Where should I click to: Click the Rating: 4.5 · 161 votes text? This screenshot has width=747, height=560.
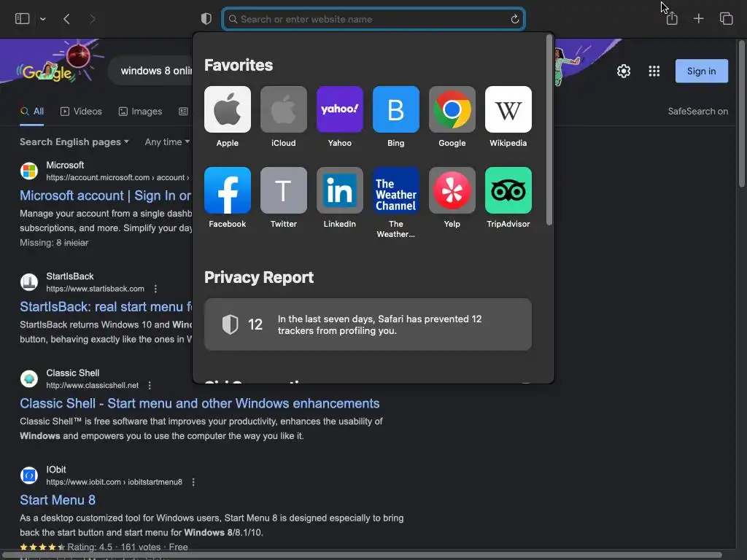pyautogui.click(x=113, y=547)
